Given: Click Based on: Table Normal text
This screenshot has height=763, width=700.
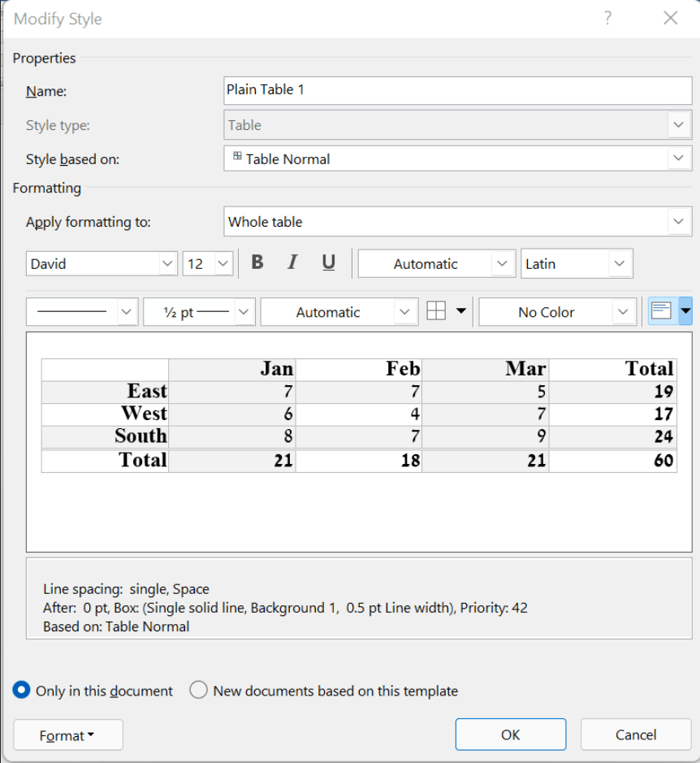Looking at the screenshot, I should click(116, 626).
